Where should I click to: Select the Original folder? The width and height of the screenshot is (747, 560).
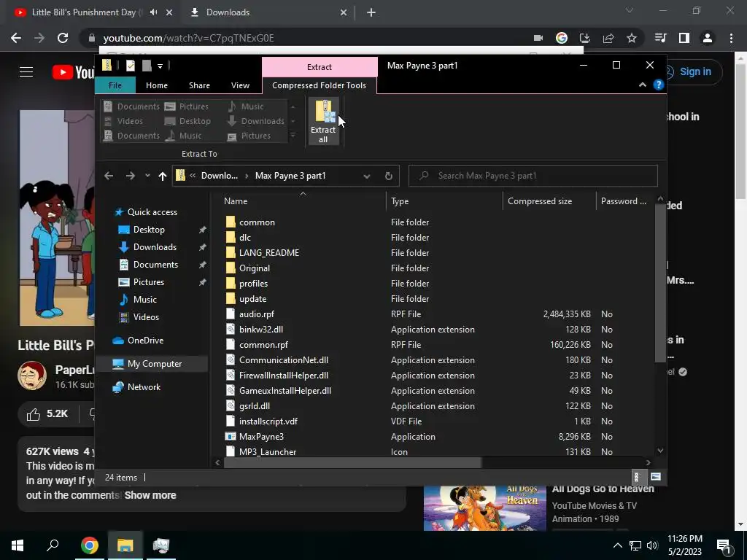pos(255,268)
